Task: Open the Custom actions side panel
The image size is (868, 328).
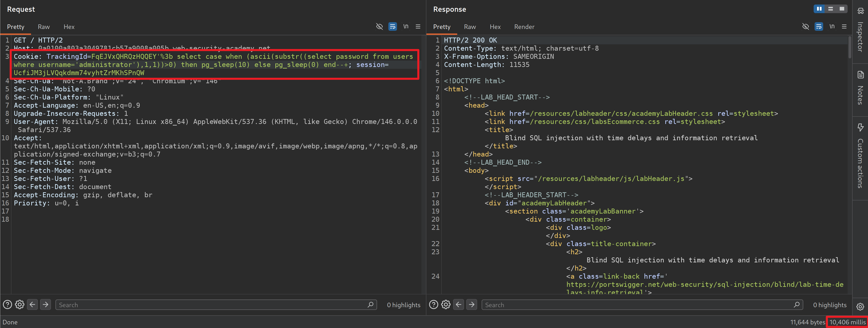Action: click(860, 157)
